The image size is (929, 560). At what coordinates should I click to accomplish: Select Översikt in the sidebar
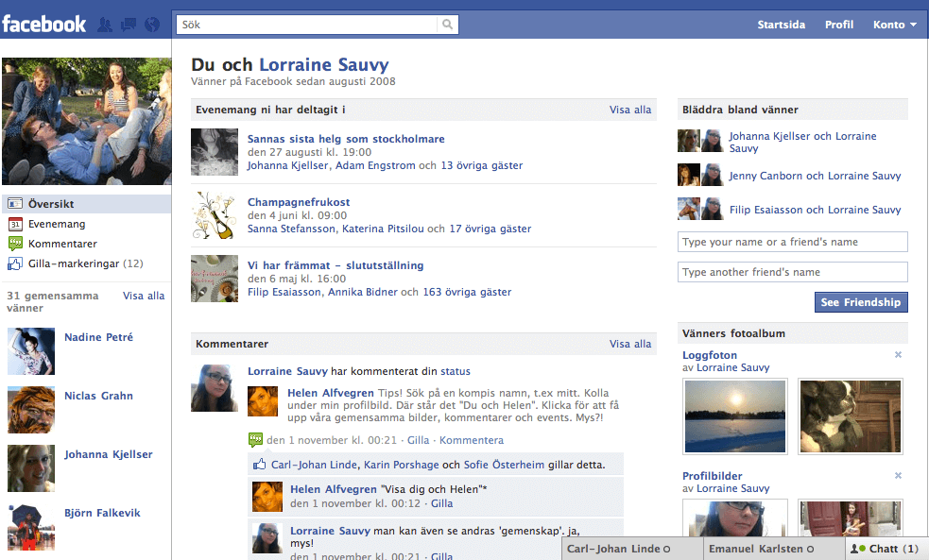pos(87,204)
